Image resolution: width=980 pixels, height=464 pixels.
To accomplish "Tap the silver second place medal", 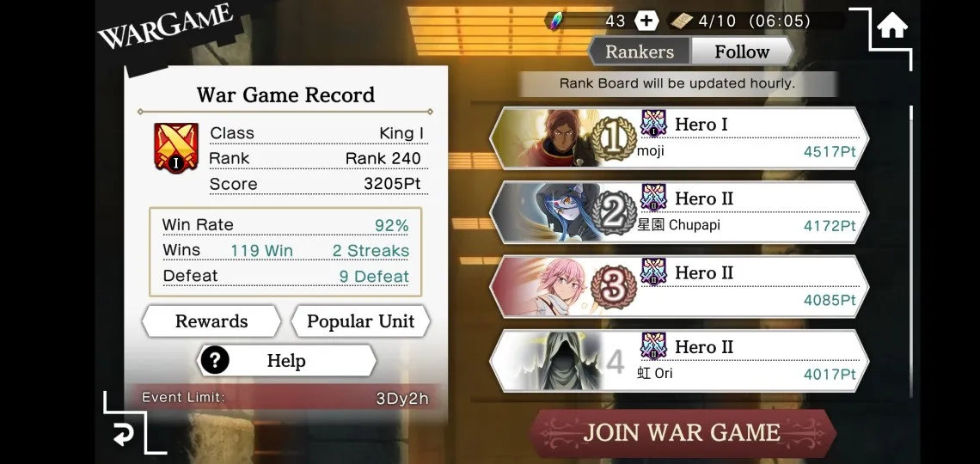I will coord(615,214).
